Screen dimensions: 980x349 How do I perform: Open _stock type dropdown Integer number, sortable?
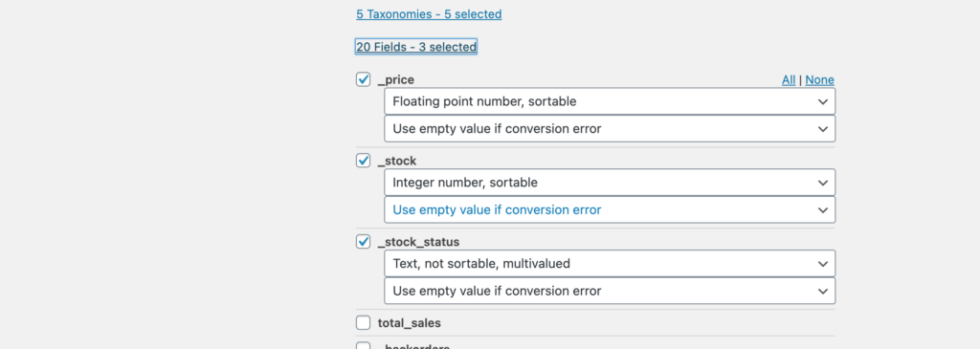pyautogui.click(x=610, y=183)
